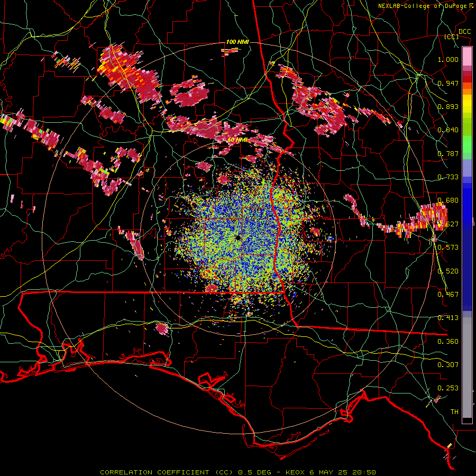476x476 pixels.
Task: Select the 0.467 scale value
Action: click(x=448, y=294)
